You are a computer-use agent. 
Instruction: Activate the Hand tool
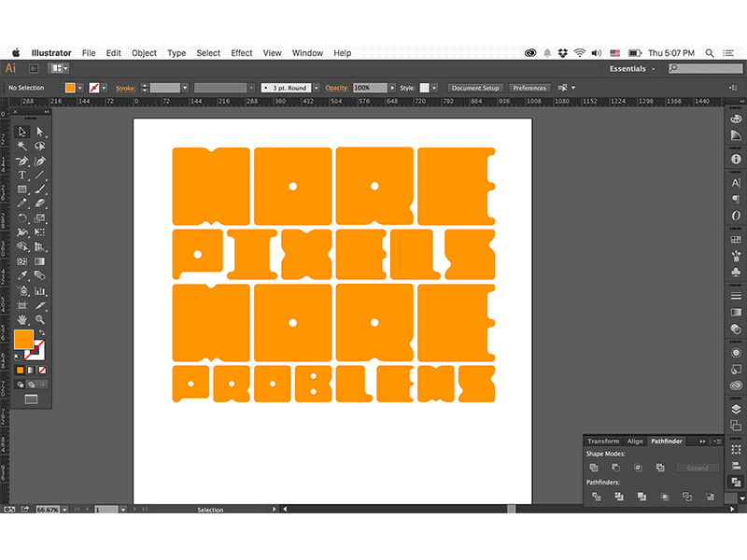(x=22, y=318)
